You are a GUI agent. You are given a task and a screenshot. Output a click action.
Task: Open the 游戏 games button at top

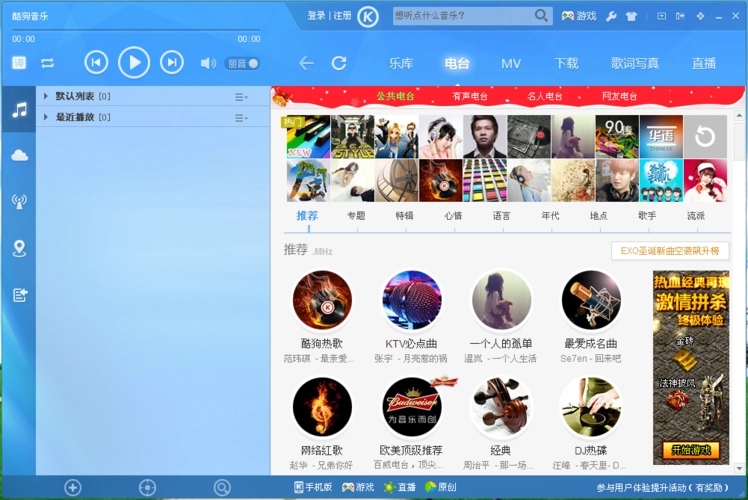[579, 16]
